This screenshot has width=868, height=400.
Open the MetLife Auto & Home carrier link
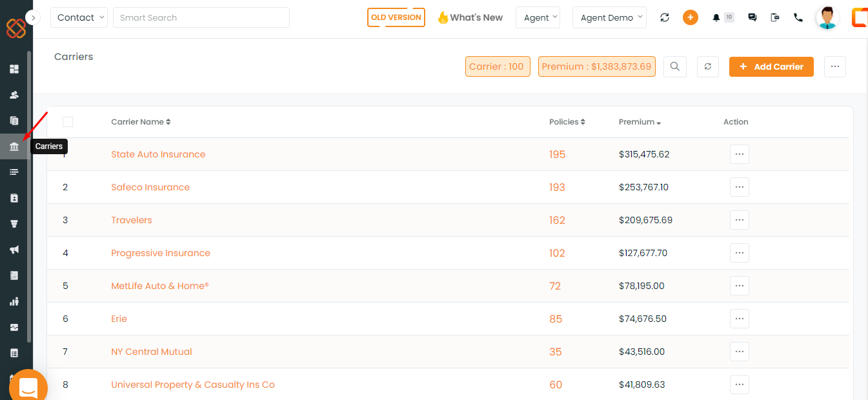[x=160, y=286]
